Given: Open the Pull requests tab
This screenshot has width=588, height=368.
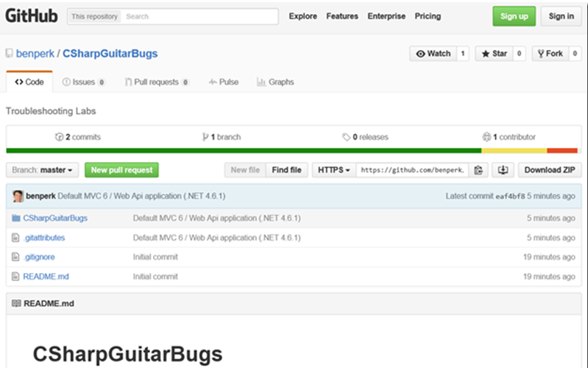Looking at the screenshot, I should (156, 82).
